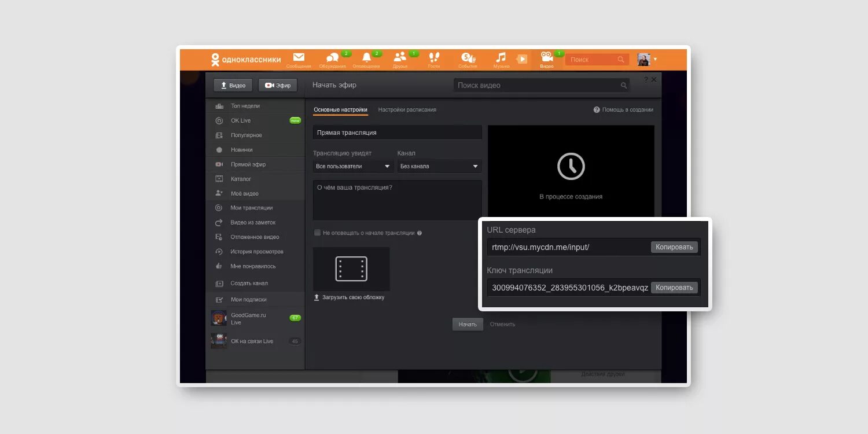Open Мои трансляции in sidebar

point(255,208)
